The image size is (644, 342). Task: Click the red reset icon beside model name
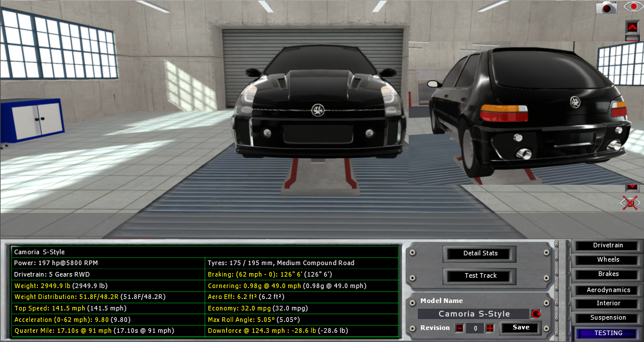536,314
